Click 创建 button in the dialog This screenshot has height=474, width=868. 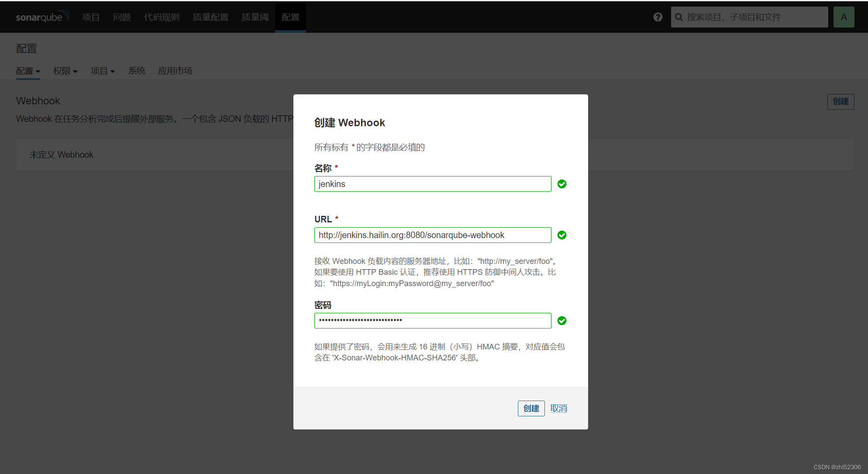[531, 408]
